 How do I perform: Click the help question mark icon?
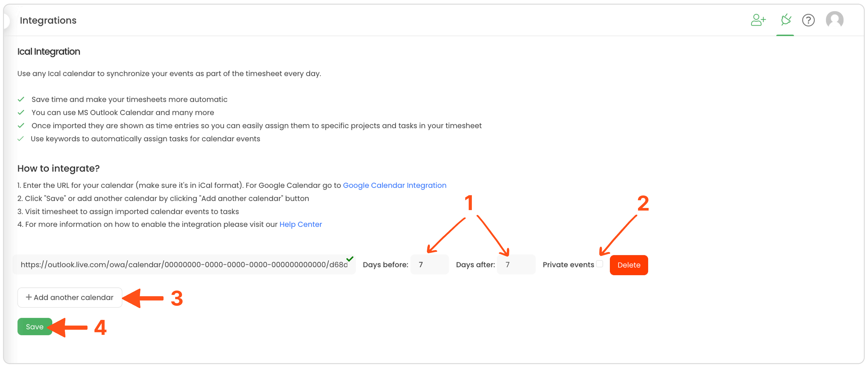click(808, 20)
